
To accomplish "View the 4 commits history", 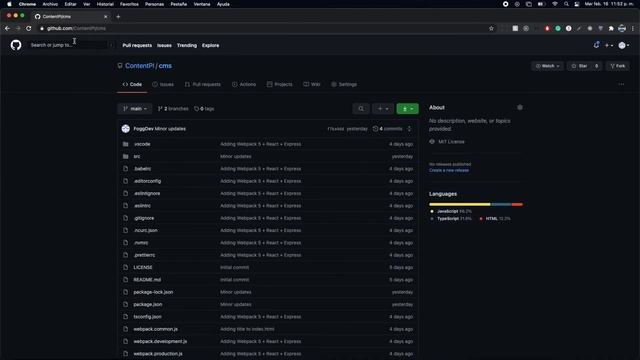I will click(x=388, y=129).
